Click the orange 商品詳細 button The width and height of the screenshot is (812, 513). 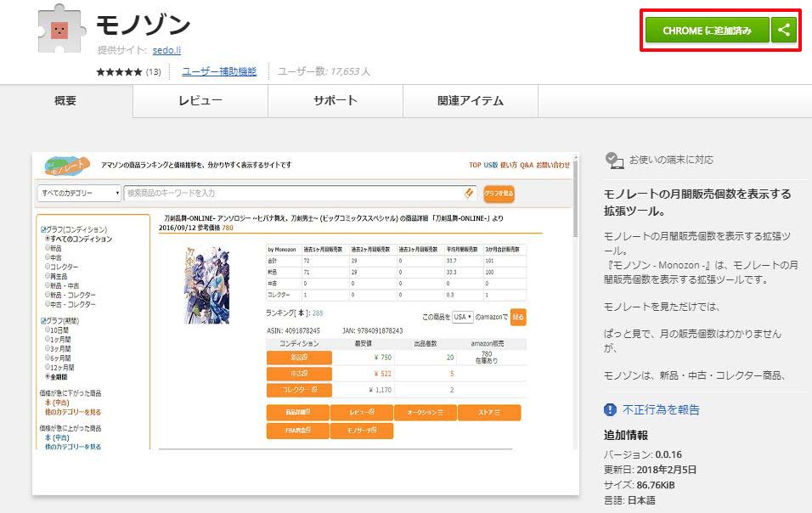coord(298,413)
